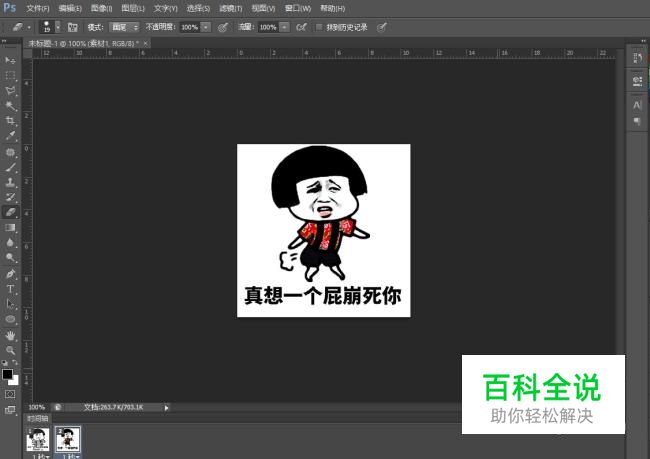Viewport: 650px width, 459px height.
Task: Reset default foreground and background colors
Action: point(5,363)
